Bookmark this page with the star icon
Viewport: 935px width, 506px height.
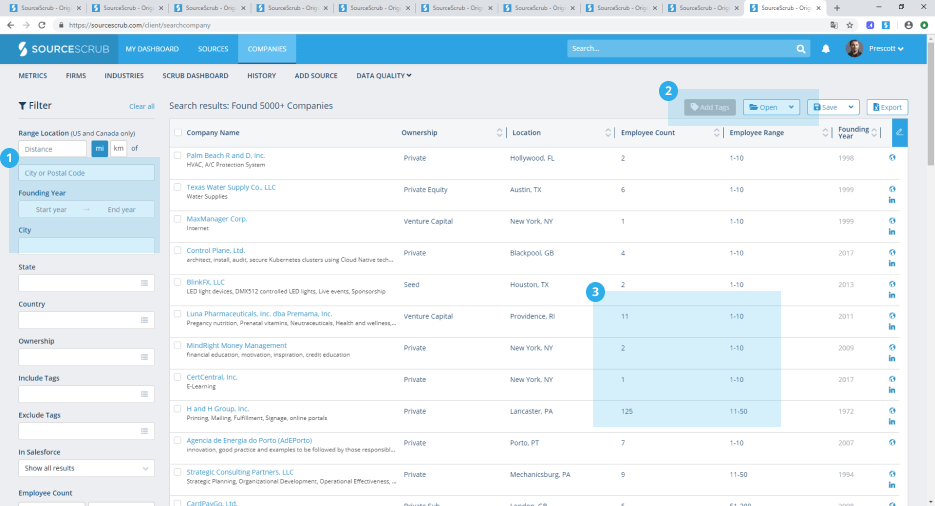click(x=850, y=25)
